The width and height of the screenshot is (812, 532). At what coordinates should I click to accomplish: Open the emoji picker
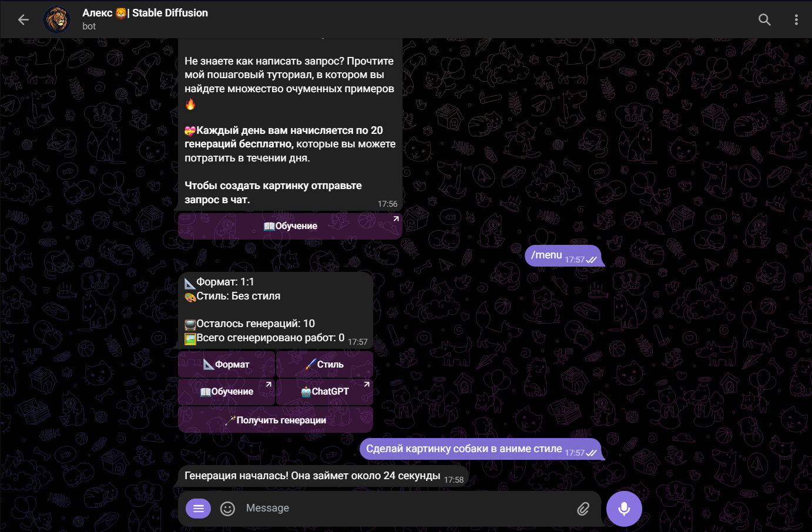[227, 509]
